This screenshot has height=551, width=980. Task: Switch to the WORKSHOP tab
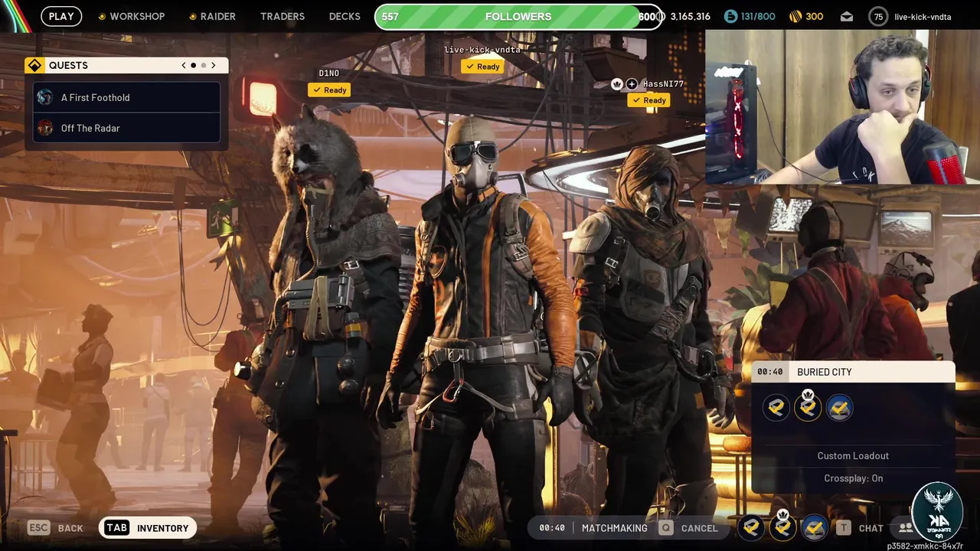pos(137,16)
